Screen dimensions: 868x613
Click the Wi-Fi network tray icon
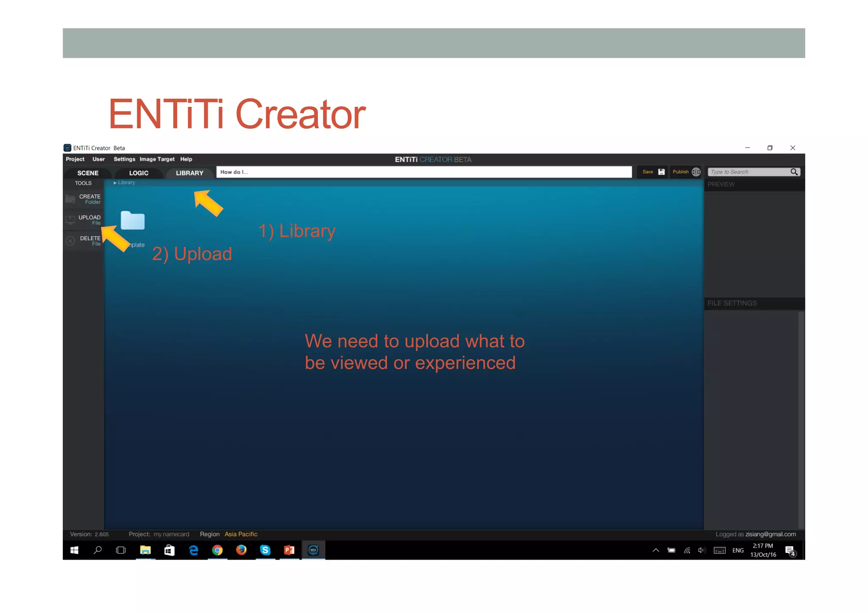(x=687, y=550)
